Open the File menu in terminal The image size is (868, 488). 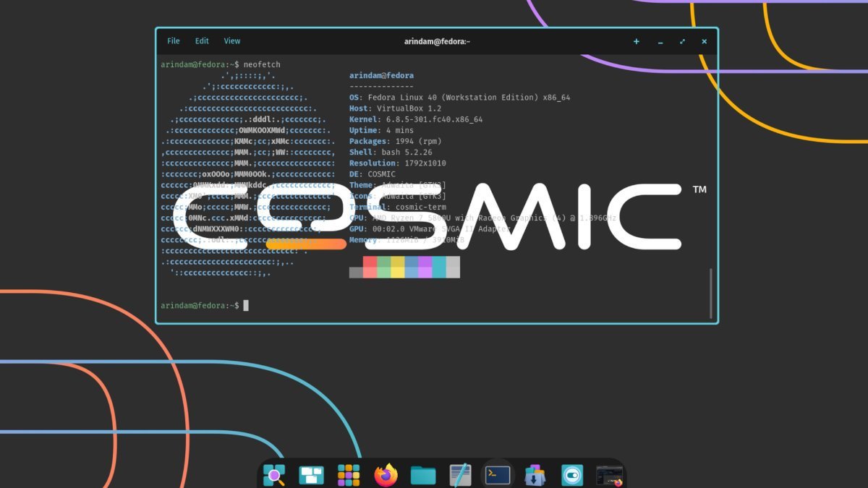(x=174, y=41)
